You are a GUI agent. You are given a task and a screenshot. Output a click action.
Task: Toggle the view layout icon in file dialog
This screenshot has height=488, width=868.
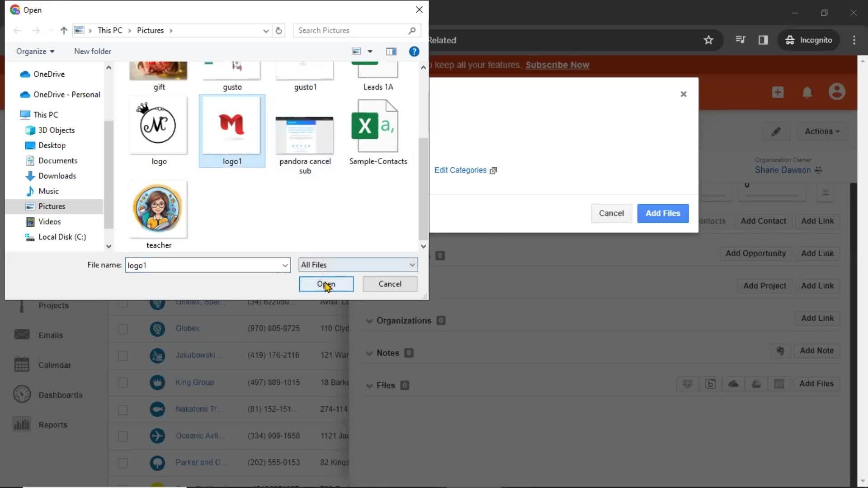(392, 51)
